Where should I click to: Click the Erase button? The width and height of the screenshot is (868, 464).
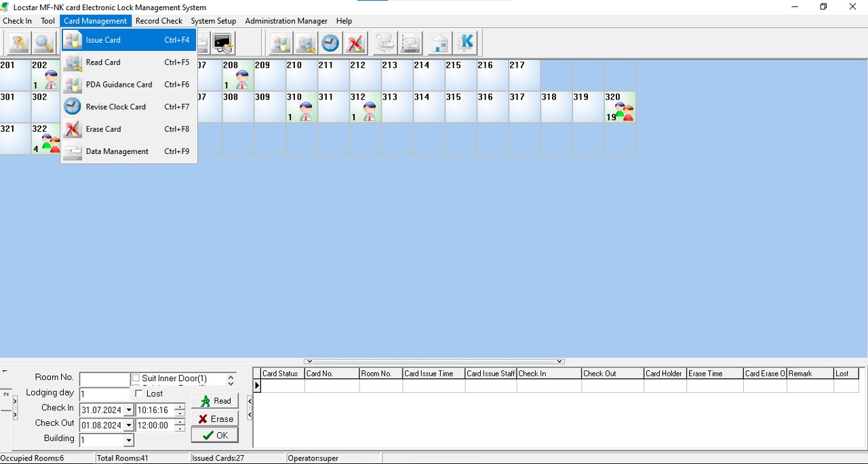(215, 419)
